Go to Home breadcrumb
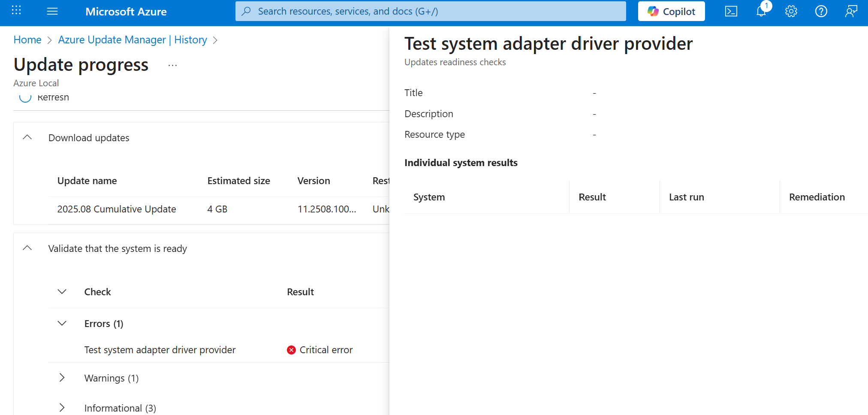The image size is (868, 415). (x=27, y=40)
